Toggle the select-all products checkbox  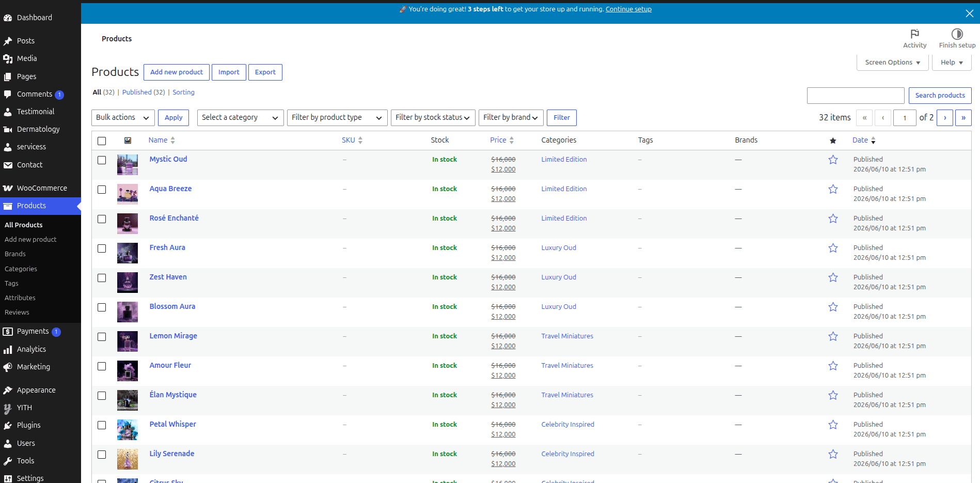point(102,141)
